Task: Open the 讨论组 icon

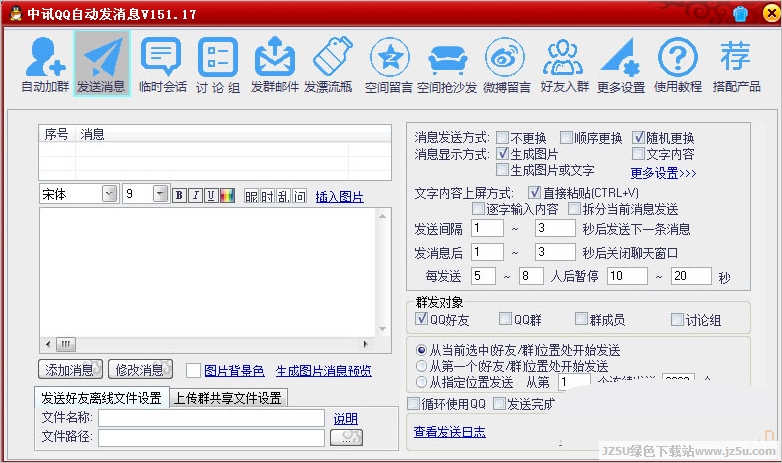Action: [x=218, y=64]
